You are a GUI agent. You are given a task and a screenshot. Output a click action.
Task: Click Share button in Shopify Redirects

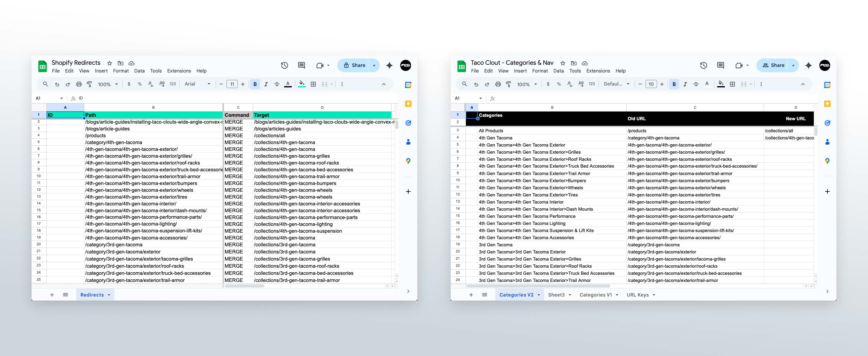[x=353, y=65]
